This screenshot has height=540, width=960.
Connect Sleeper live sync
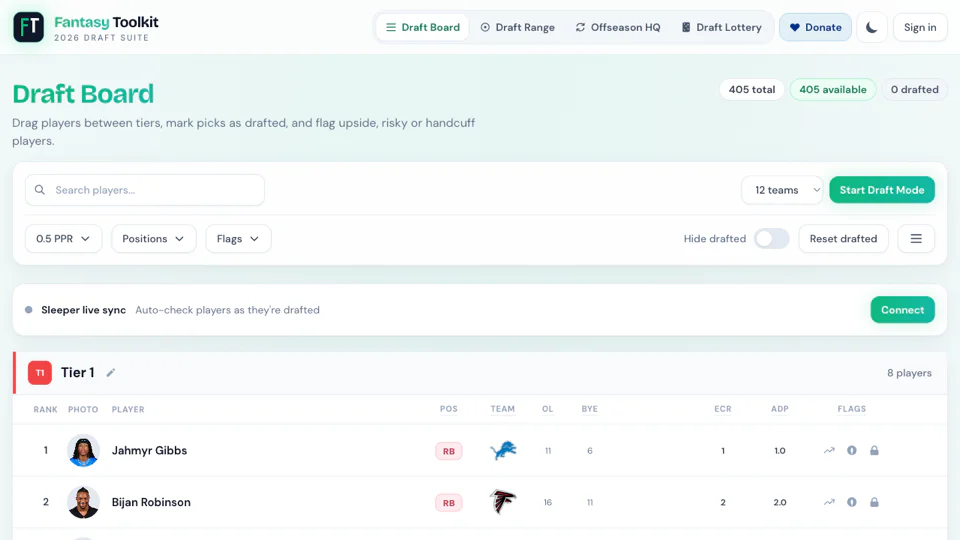902,310
